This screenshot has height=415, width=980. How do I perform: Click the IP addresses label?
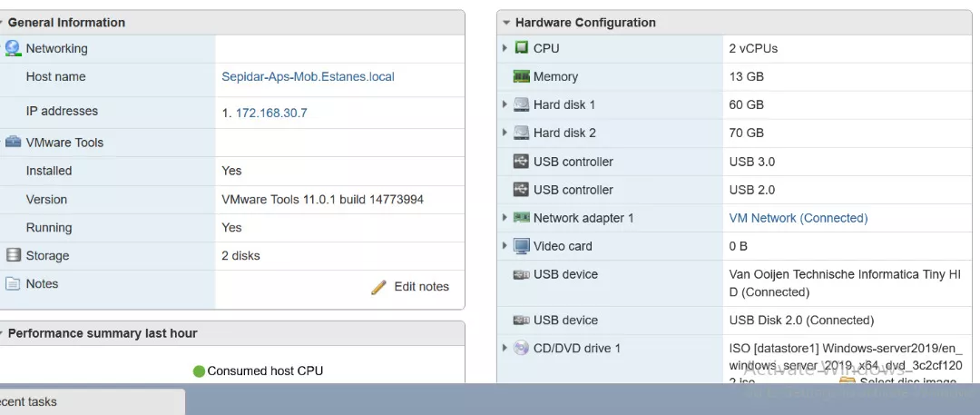[62, 111]
